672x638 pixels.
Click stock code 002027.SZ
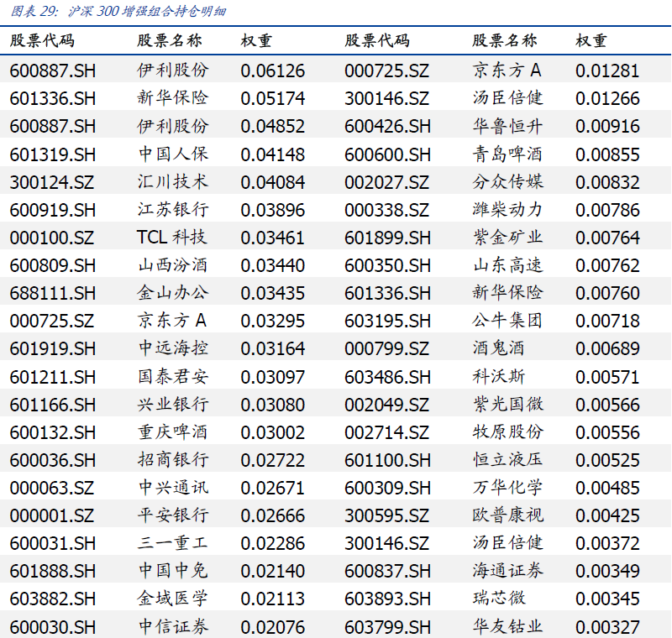pyautogui.click(x=386, y=182)
